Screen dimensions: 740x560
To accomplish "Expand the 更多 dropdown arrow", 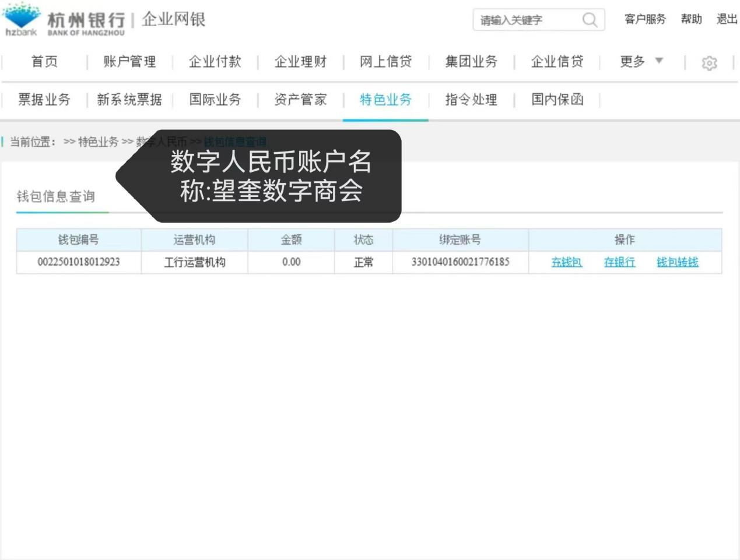I will 659,61.
